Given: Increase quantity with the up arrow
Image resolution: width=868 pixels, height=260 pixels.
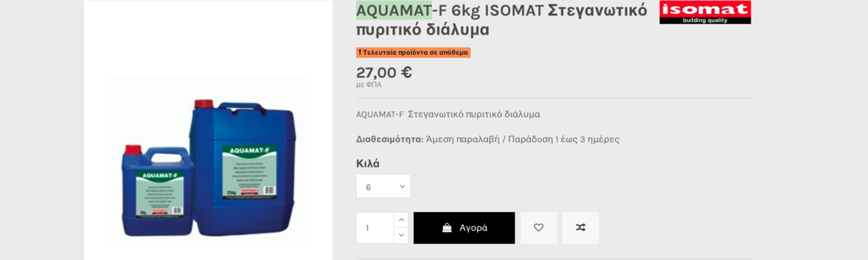Looking at the screenshot, I should click(401, 220).
